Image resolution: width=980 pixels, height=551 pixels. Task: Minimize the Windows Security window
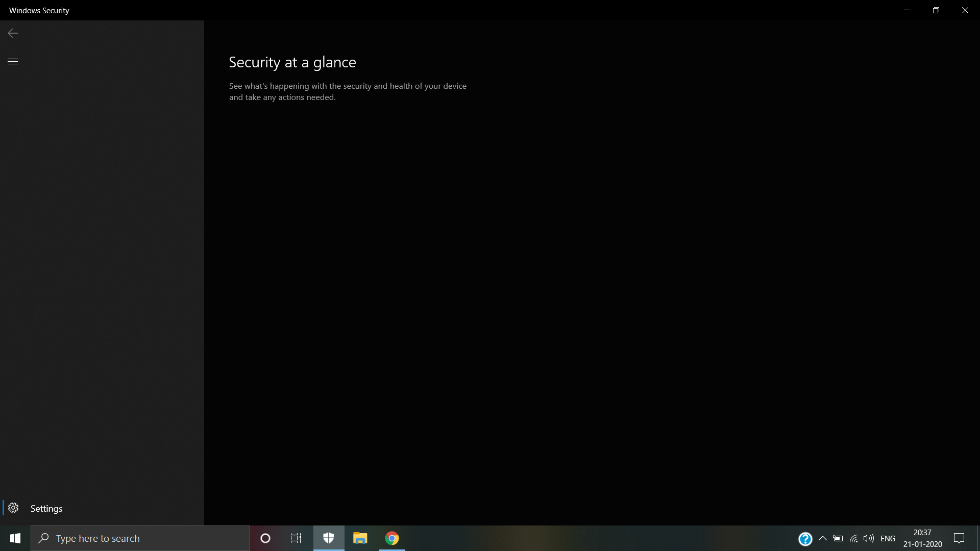[x=907, y=10]
